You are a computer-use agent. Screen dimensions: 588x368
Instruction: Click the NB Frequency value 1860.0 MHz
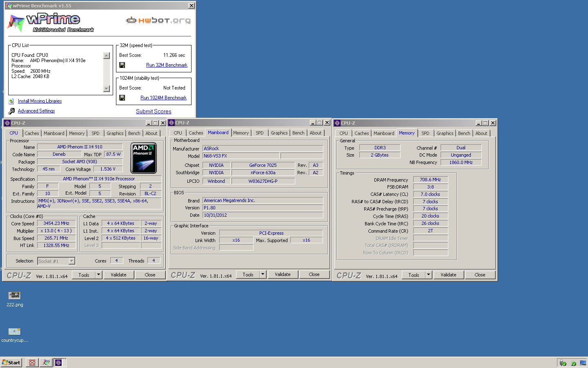click(x=461, y=162)
